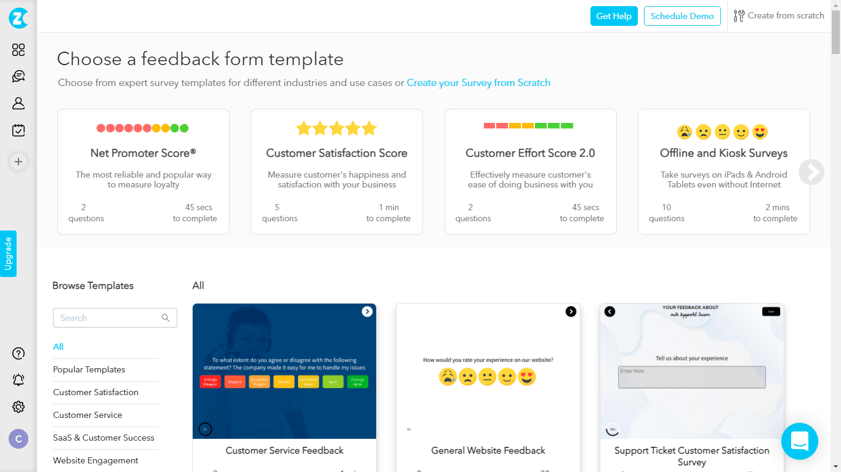The width and height of the screenshot is (841, 472).
Task: Click the Net Promoter Score colored dots rating
Action: [143, 128]
